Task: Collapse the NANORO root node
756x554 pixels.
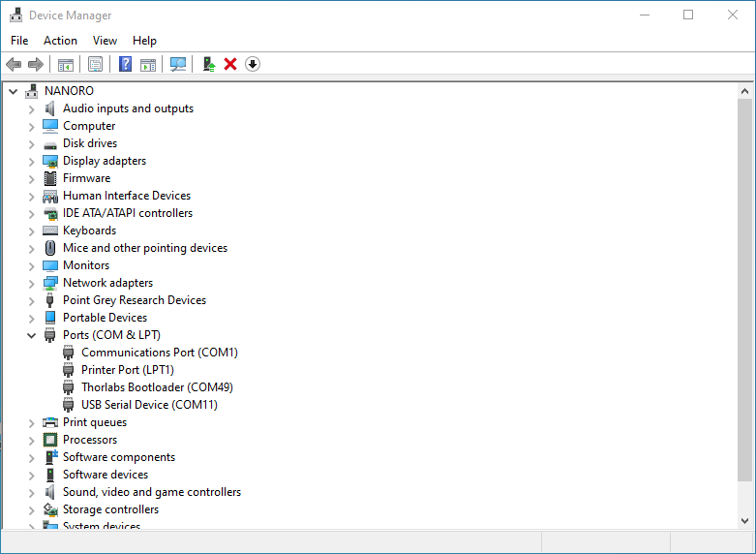Action: [13, 91]
